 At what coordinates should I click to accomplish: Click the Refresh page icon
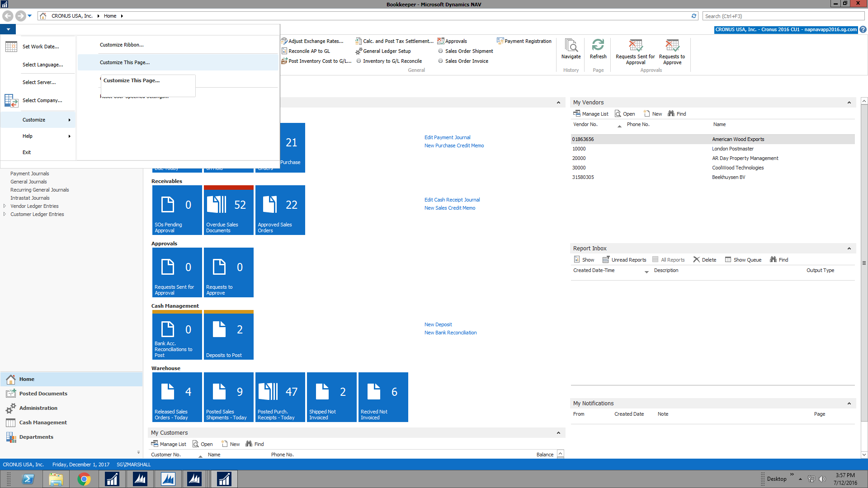pos(598,45)
